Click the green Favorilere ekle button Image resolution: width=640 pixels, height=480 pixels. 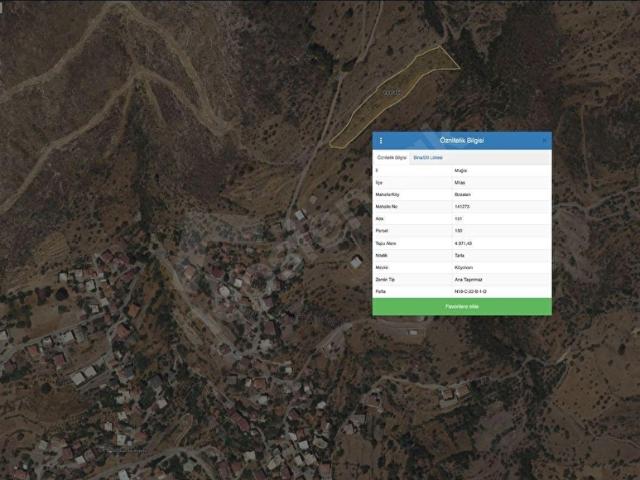(462, 307)
